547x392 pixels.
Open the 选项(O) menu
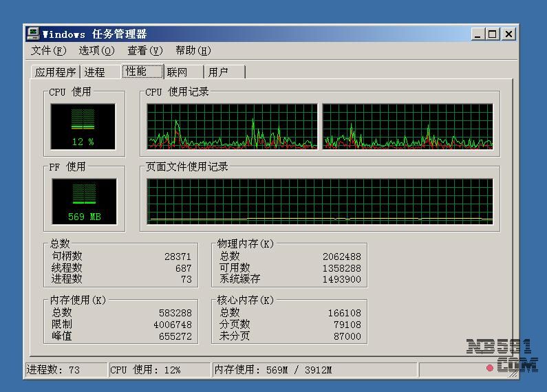pyautogui.click(x=96, y=51)
